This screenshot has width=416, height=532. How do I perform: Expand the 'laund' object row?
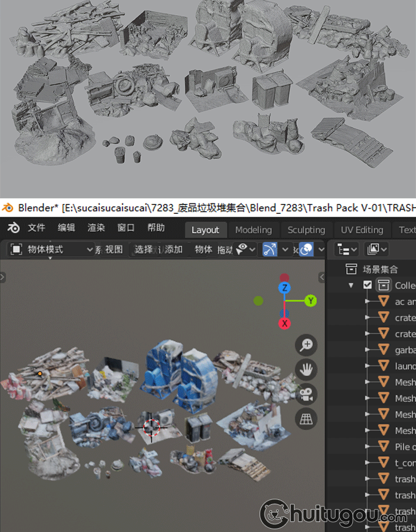point(367,366)
